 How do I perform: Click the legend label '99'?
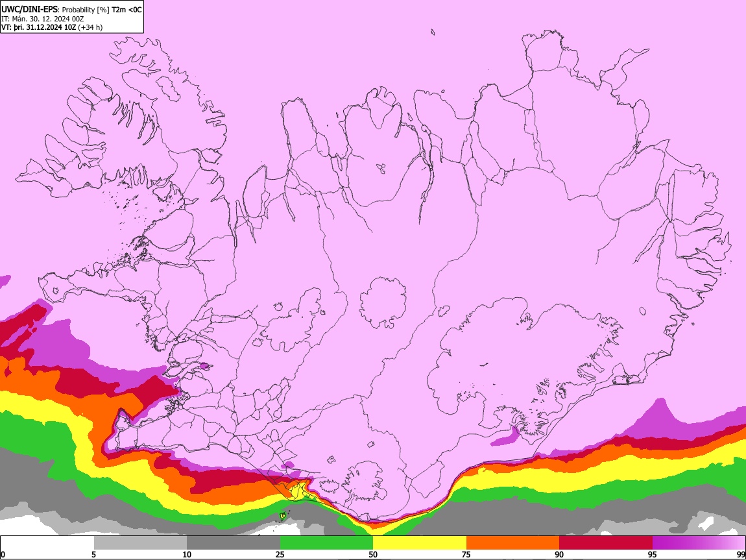tap(741, 555)
